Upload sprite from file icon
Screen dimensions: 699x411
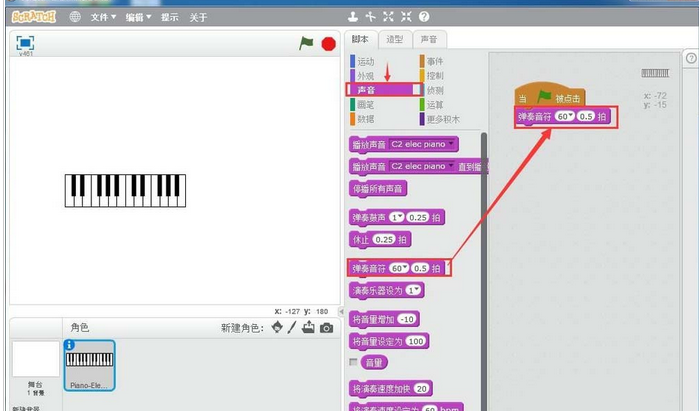click(x=308, y=328)
